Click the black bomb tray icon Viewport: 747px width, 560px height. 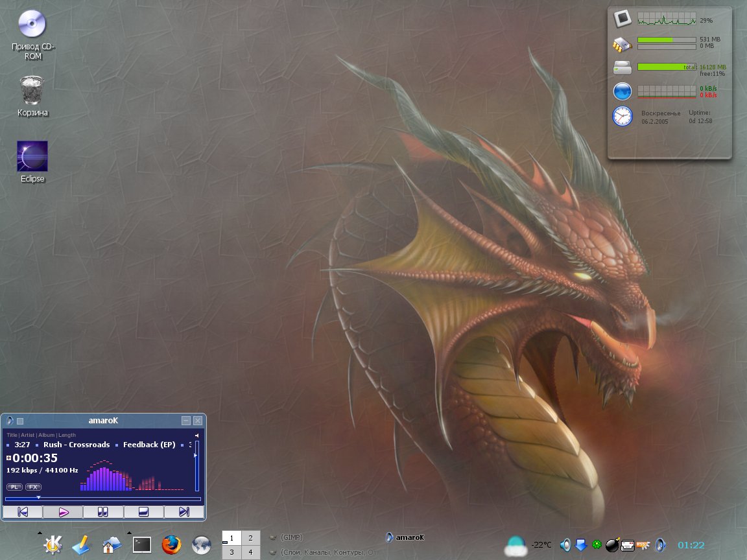click(x=611, y=544)
